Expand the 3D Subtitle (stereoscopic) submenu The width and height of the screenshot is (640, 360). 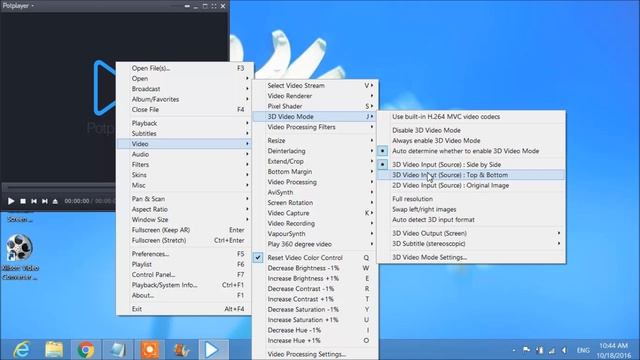471,244
